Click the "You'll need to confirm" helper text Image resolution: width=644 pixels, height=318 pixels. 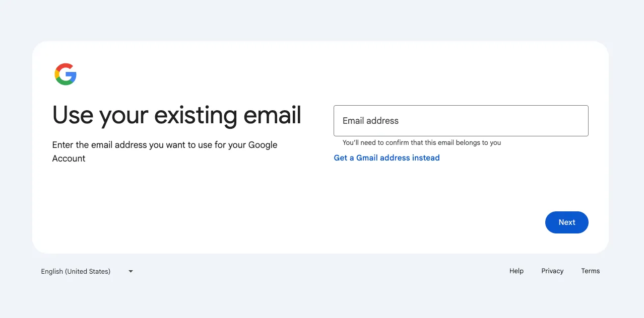pyautogui.click(x=422, y=143)
